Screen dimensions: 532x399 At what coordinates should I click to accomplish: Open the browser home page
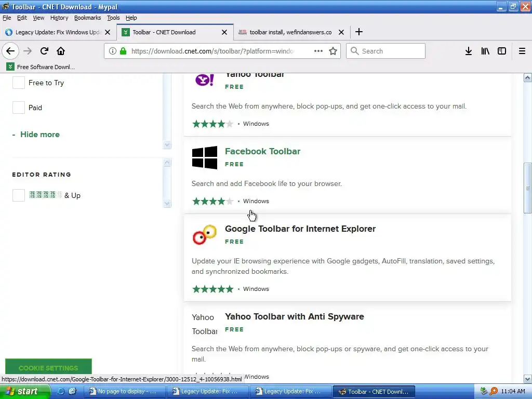pos(61,51)
